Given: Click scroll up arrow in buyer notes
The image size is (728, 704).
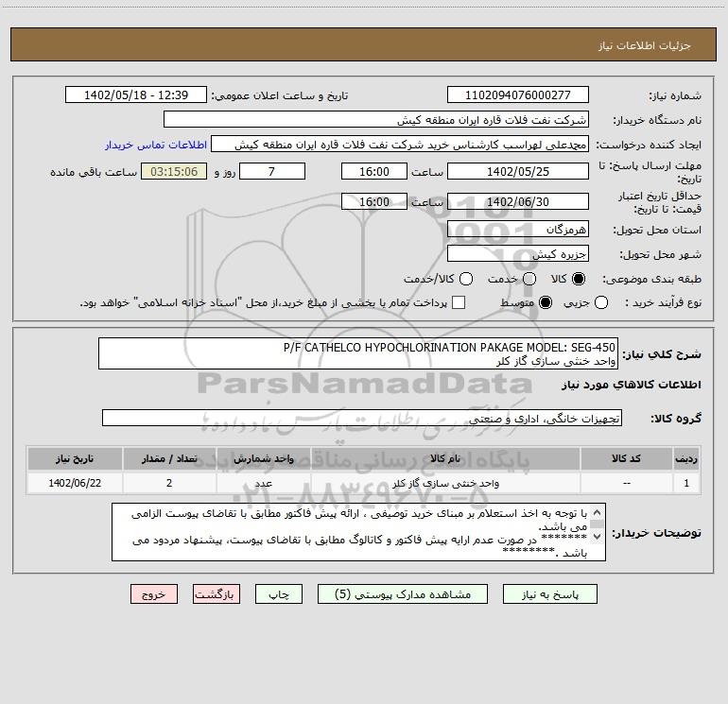Looking at the screenshot, I should click(598, 513).
